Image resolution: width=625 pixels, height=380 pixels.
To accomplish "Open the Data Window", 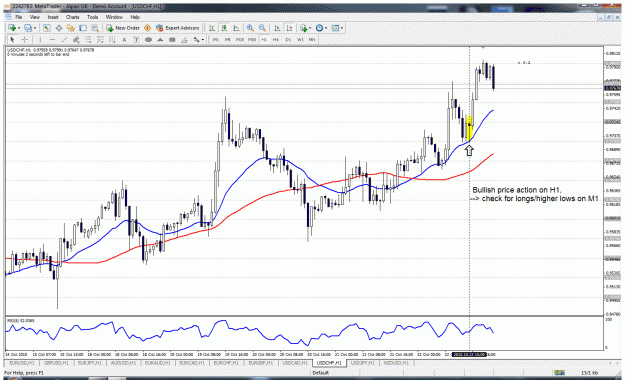I will pyautogui.click(x=59, y=28).
